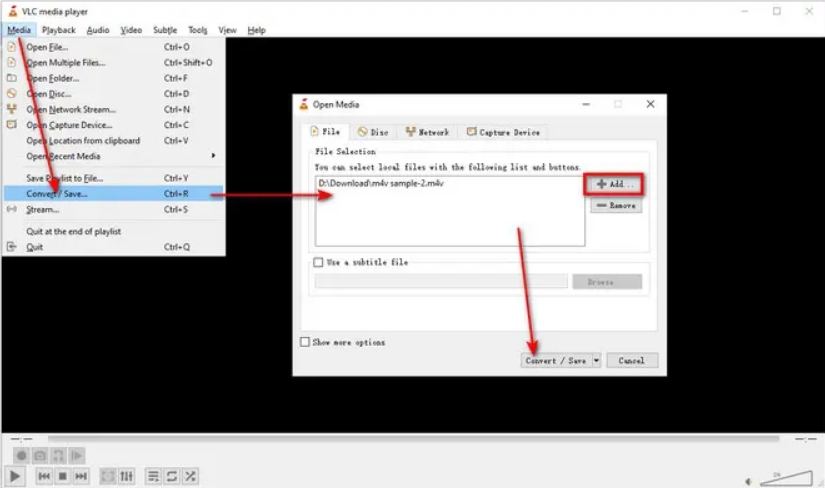
Task: Select Open Folder menu entry
Action: pos(114,78)
